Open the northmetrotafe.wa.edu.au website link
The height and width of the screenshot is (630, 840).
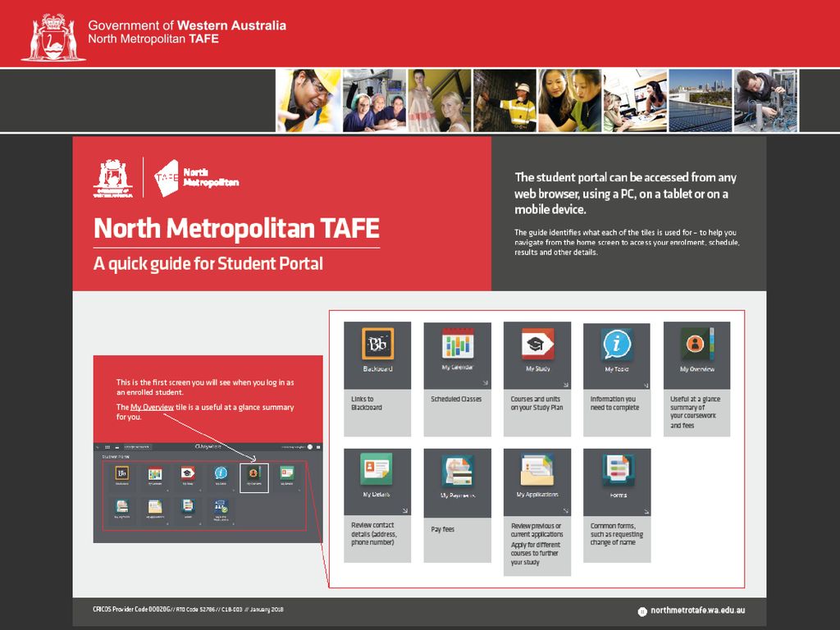pyautogui.click(x=697, y=610)
